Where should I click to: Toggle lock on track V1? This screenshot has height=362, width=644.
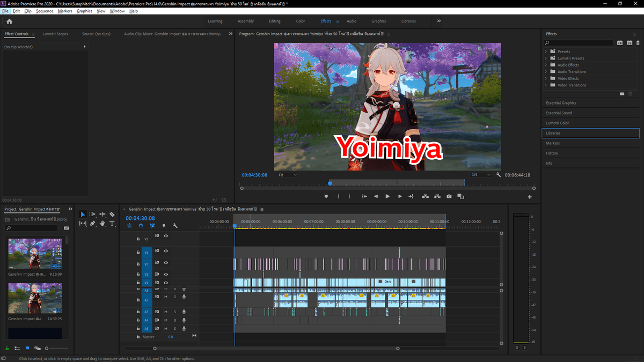tap(138, 283)
